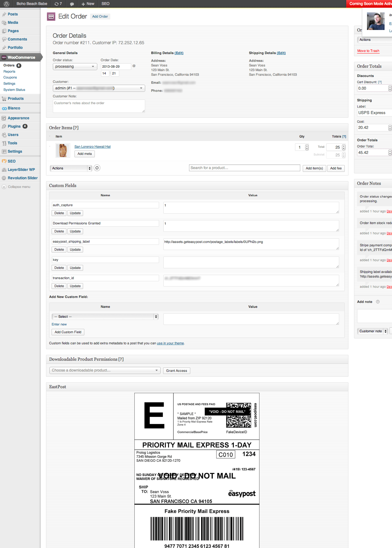This screenshot has height=548, width=392.
Task: Click the Collapse menu arrow icon
Action: point(4,187)
